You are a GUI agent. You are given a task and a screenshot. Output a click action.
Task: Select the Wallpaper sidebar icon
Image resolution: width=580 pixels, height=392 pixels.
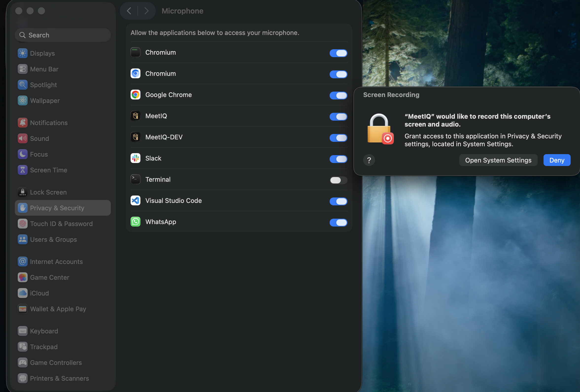click(x=22, y=100)
